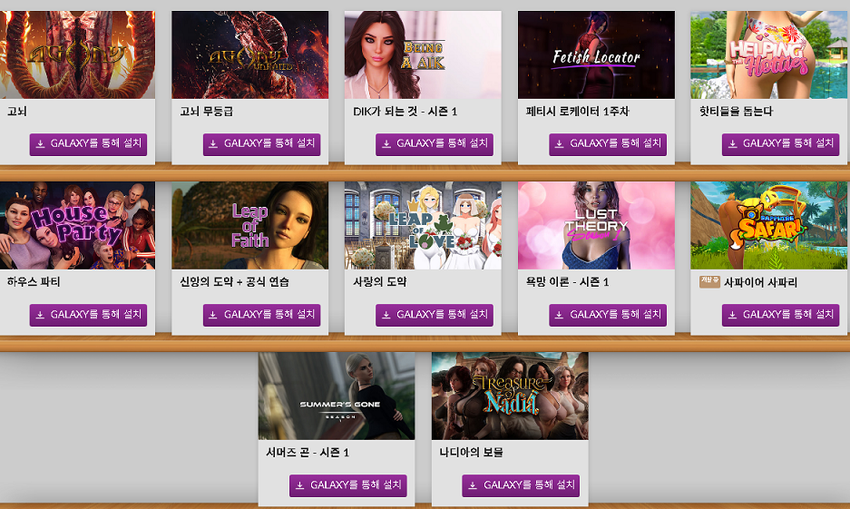The height and width of the screenshot is (509, 850).
Task: Install 페티시 로케이터 1주차 via GALAXY
Action: (x=608, y=144)
